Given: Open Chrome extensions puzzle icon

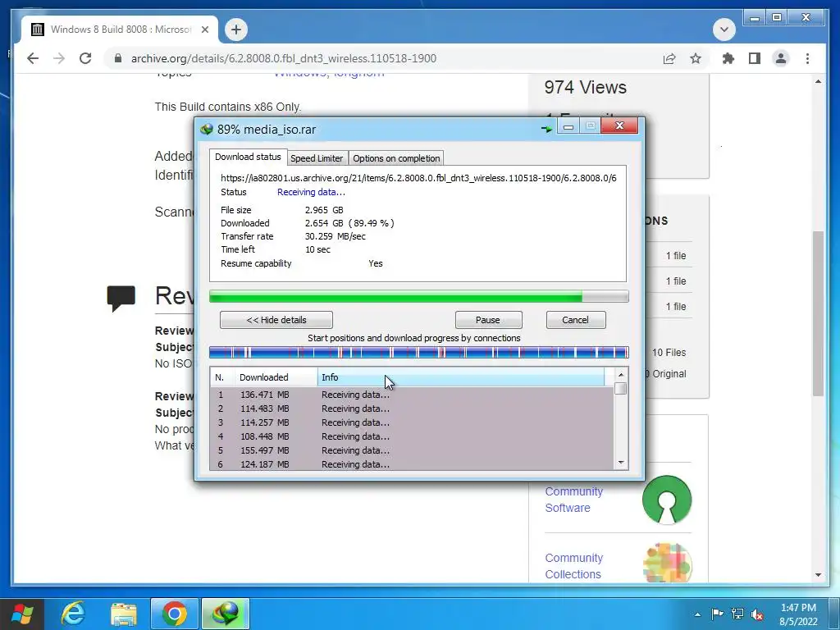Looking at the screenshot, I should pos(728,58).
